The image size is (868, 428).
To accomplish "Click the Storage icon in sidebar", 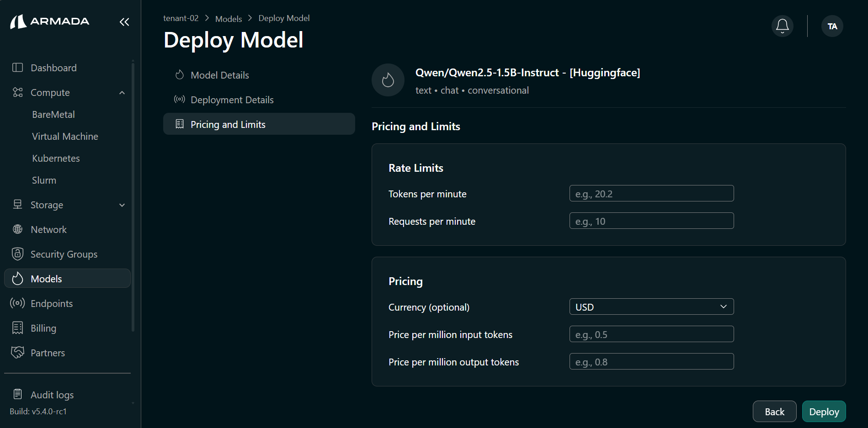I will pos(17,205).
